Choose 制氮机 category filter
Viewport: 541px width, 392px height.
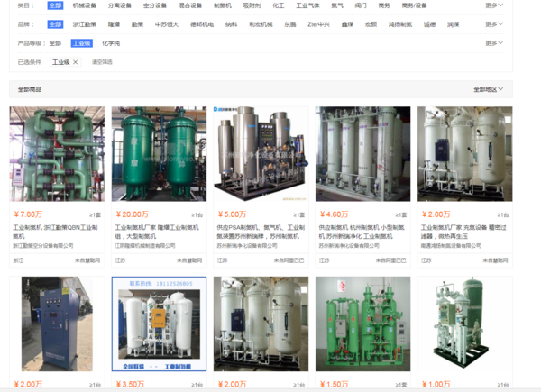[x=222, y=5]
